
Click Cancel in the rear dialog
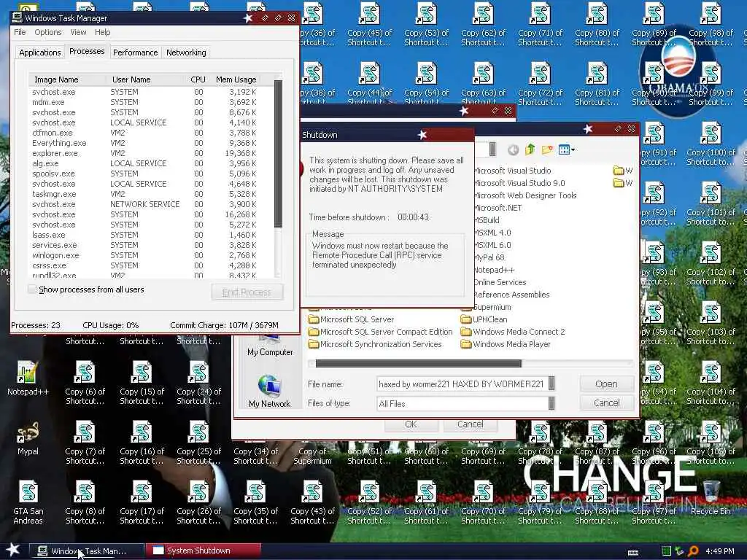471,424
